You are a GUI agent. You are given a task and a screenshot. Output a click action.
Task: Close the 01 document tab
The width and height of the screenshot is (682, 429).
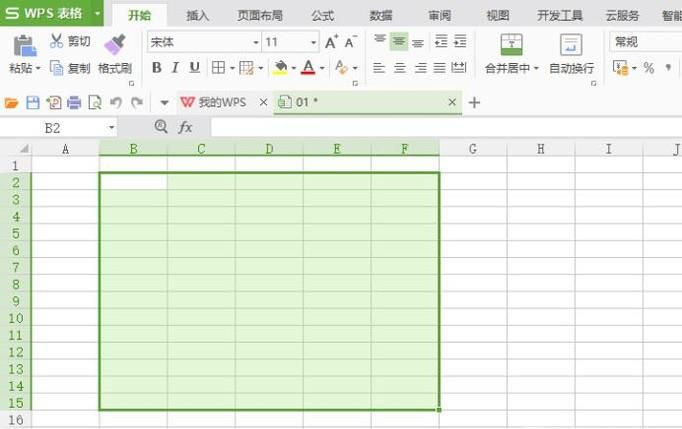coord(452,102)
